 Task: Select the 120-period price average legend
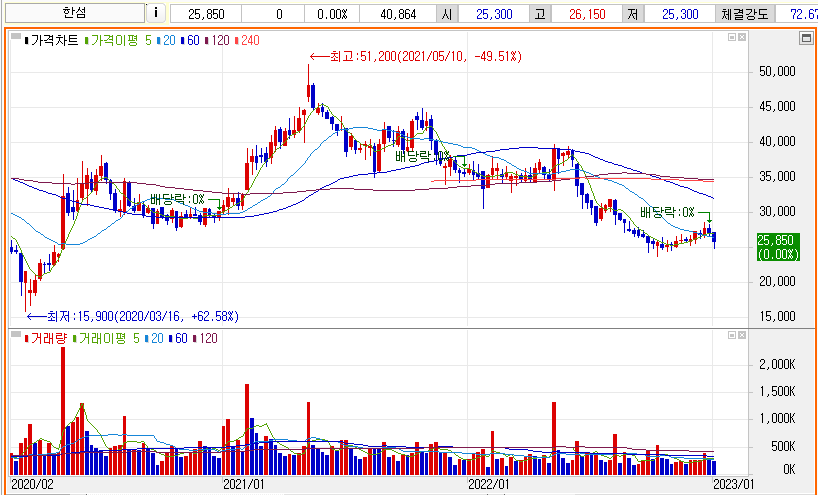[x=217, y=40]
